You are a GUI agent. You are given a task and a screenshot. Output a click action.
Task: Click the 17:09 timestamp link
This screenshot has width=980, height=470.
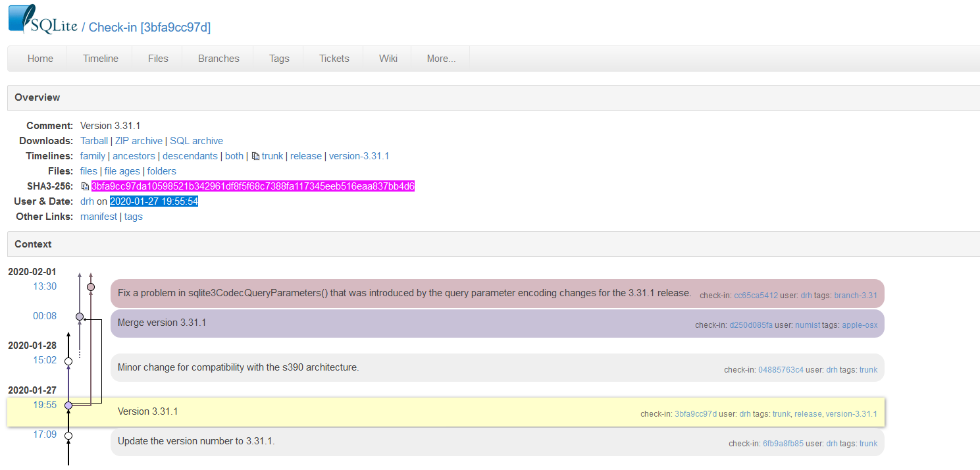pyautogui.click(x=45, y=434)
